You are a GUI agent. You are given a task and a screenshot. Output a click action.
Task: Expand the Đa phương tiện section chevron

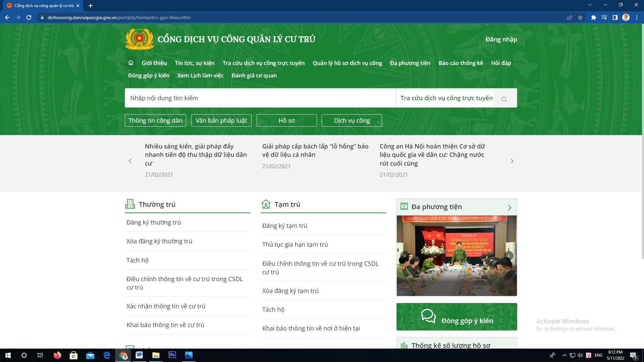[509, 207]
